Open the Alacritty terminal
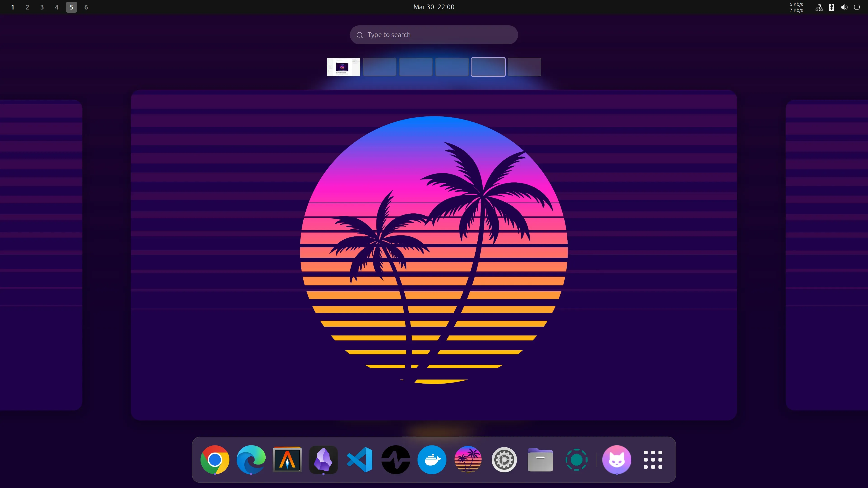The height and width of the screenshot is (488, 868). [287, 459]
